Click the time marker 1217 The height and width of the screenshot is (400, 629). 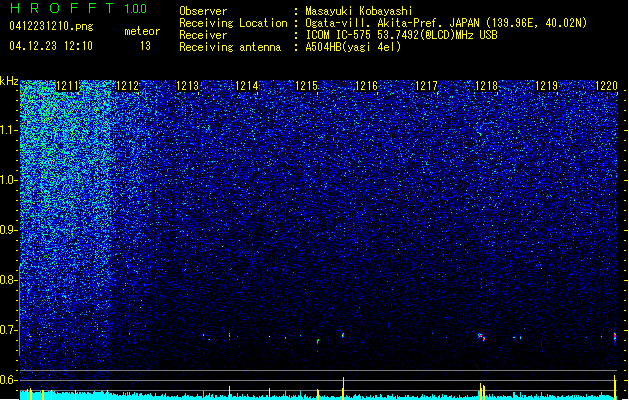[x=426, y=86]
